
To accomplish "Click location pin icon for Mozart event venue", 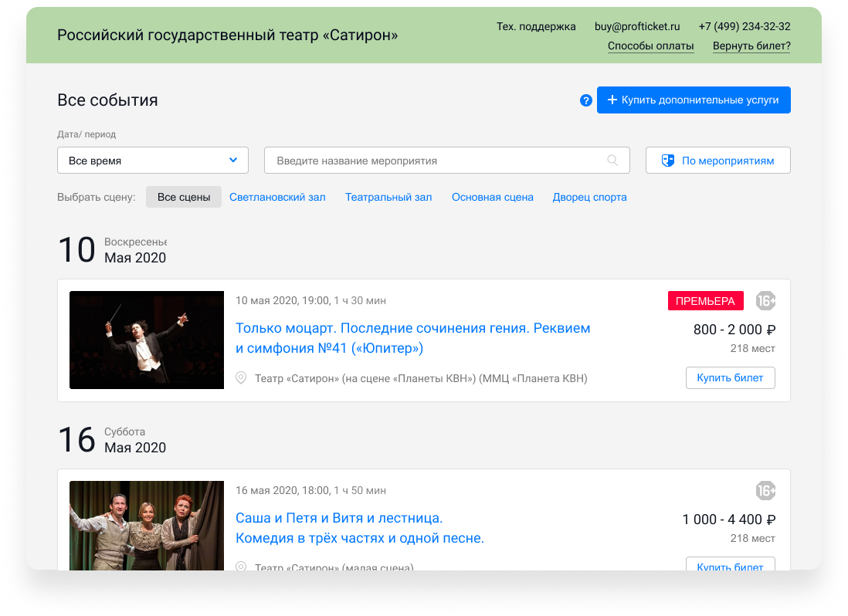I will (x=241, y=378).
